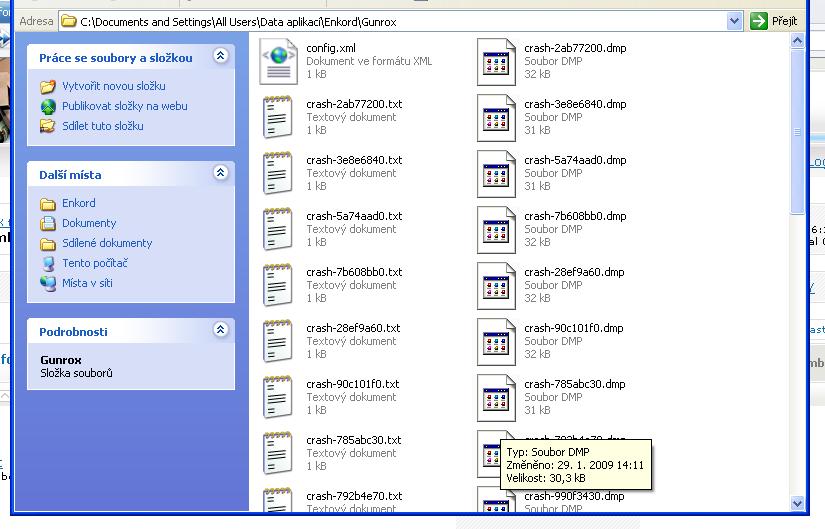Click the Přejít go button
825x529 pixels.
coord(775,21)
